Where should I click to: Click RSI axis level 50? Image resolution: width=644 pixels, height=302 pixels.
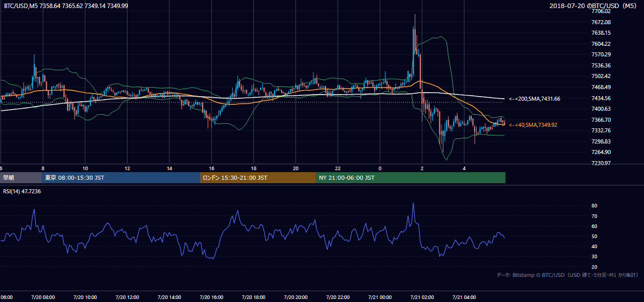594,237
